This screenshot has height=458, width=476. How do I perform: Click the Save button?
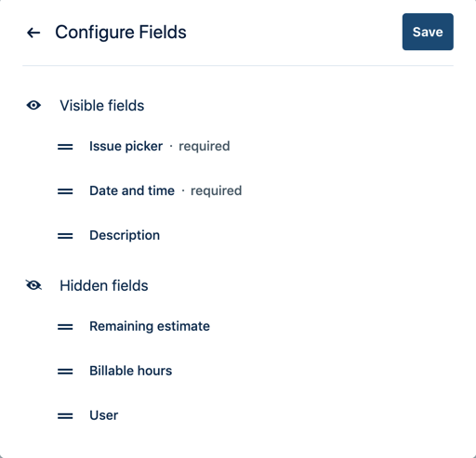[x=428, y=32]
